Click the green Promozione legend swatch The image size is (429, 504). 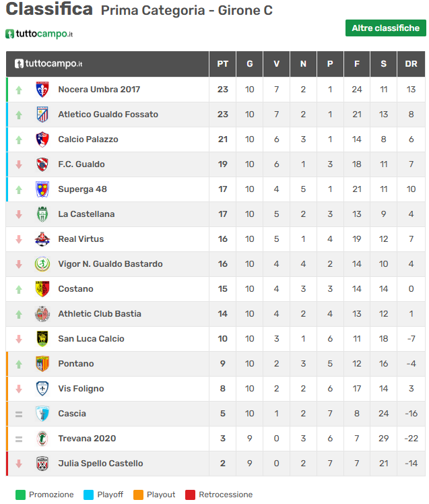click(20, 495)
